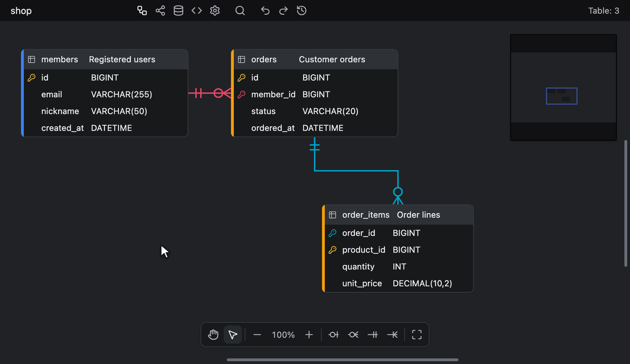Screen dimensions: 630x364
Task: Click the orange color bar of order_items table
Action: [x=323, y=248]
